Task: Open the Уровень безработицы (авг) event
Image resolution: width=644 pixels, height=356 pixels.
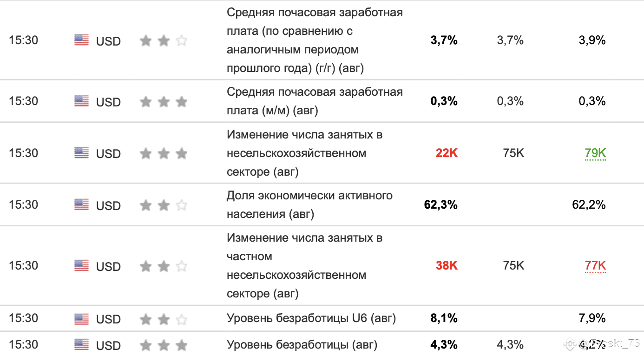Action: pos(302,345)
